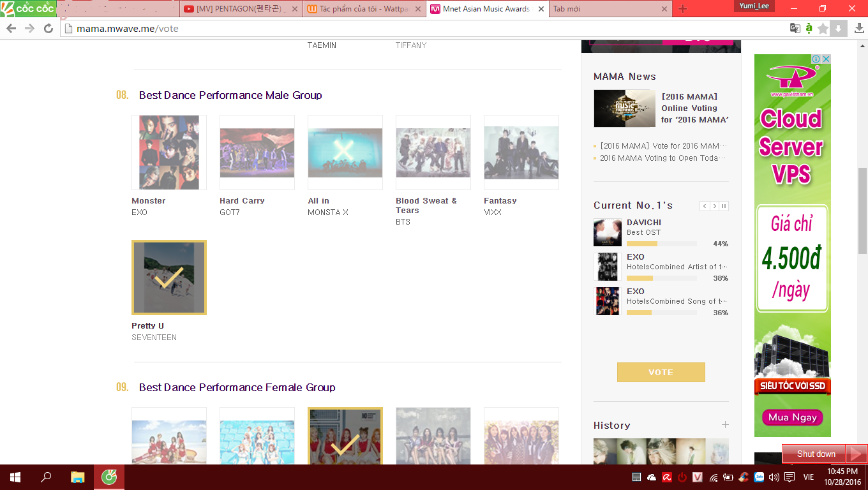Open Online Voting for 2016 MAMA article
This screenshot has height=490, width=868.
pyautogui.click(x=695, y=108)
